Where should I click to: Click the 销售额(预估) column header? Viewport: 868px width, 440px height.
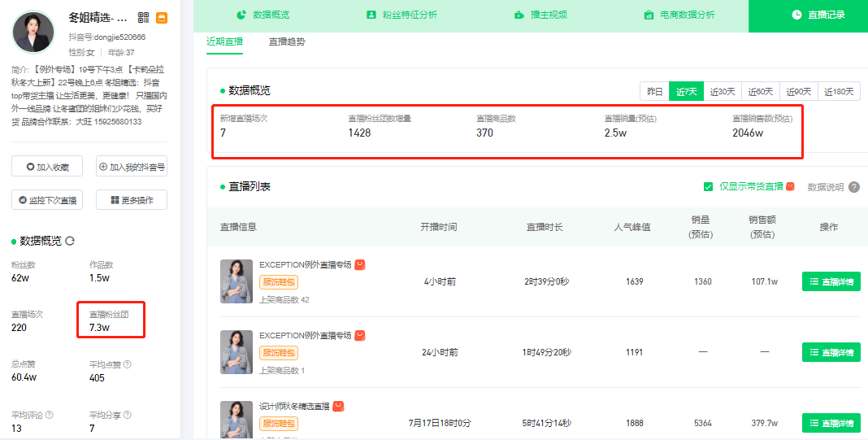point(762,227)
